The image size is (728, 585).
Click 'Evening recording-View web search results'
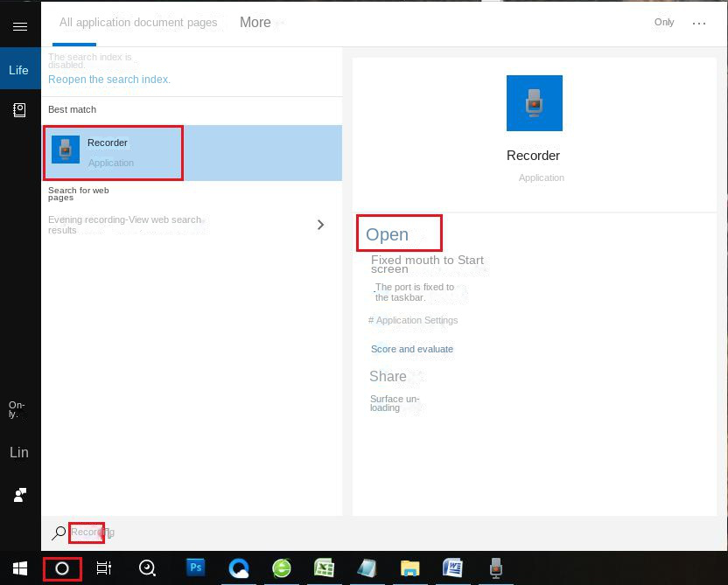coord(124,225)
